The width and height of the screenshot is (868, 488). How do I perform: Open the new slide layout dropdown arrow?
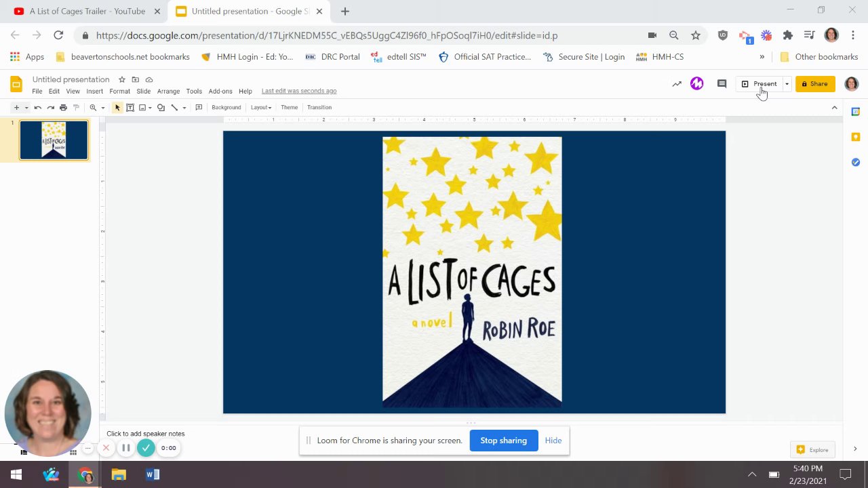(x=26, y=107)
